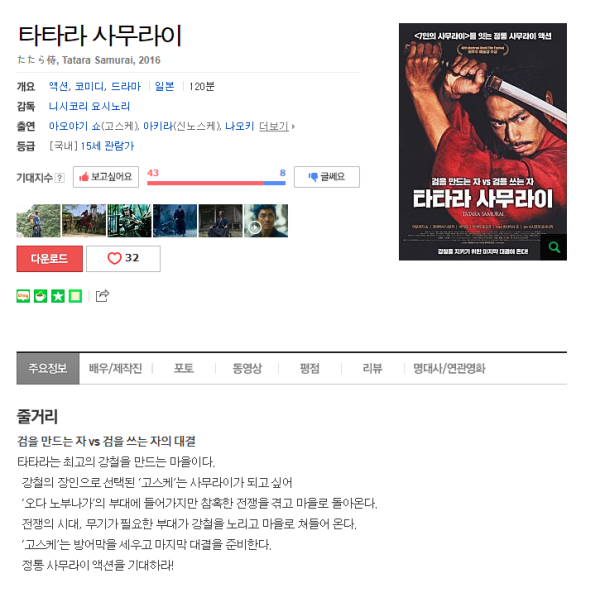Toggle the heart like button showing 32
The width and height of the screenshot is (600, 592).
pyautogui.click(x=123, y=259)
